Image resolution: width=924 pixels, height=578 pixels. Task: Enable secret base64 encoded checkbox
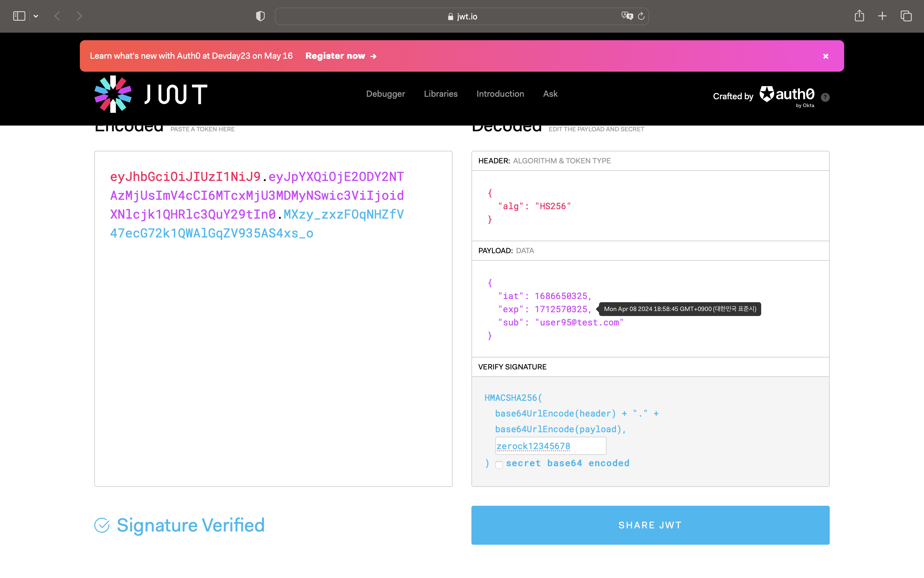tap(499, 465)
